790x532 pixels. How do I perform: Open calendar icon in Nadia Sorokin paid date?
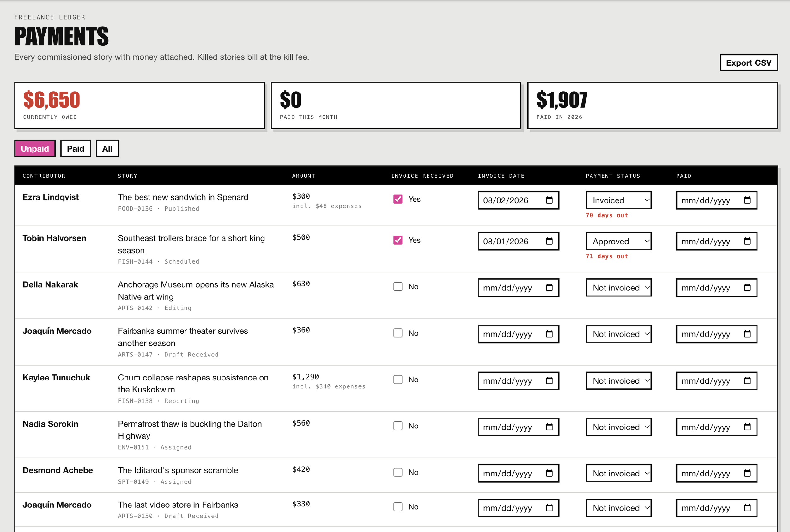[x=747, y=427]
